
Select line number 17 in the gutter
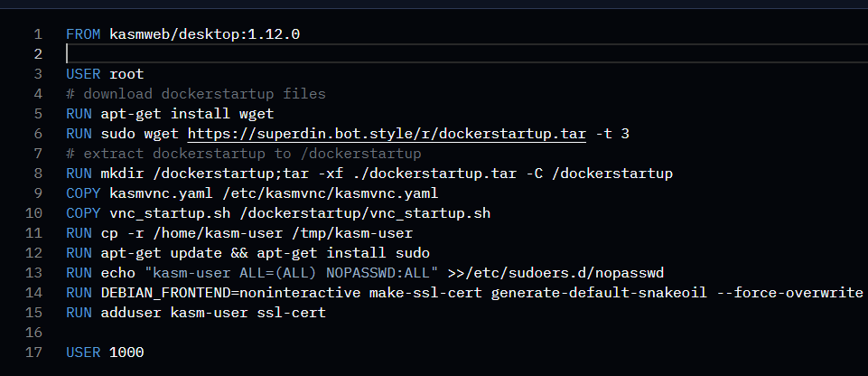[33, 352]
